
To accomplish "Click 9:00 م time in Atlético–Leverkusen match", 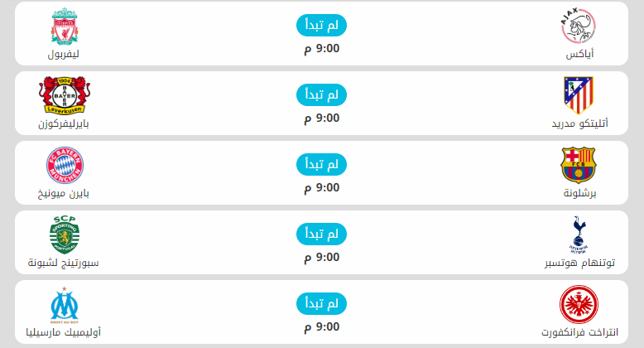I will [x=321, y=118].
